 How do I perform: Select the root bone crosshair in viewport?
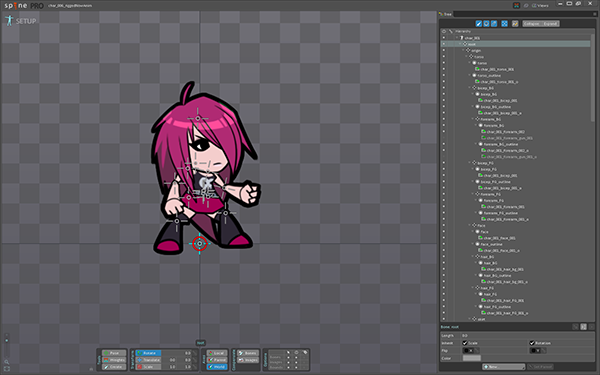coord(199,243)
